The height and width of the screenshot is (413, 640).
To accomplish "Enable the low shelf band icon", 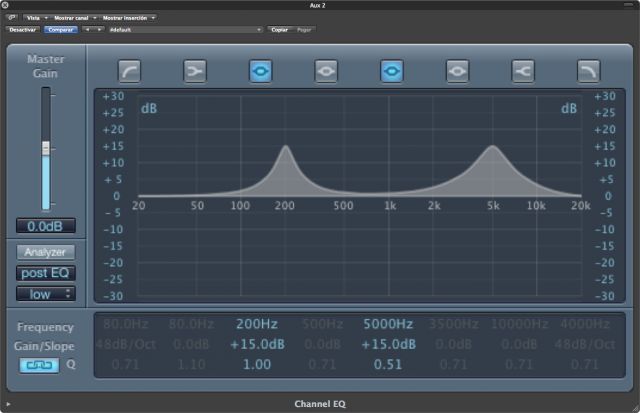I will [195, 71].
